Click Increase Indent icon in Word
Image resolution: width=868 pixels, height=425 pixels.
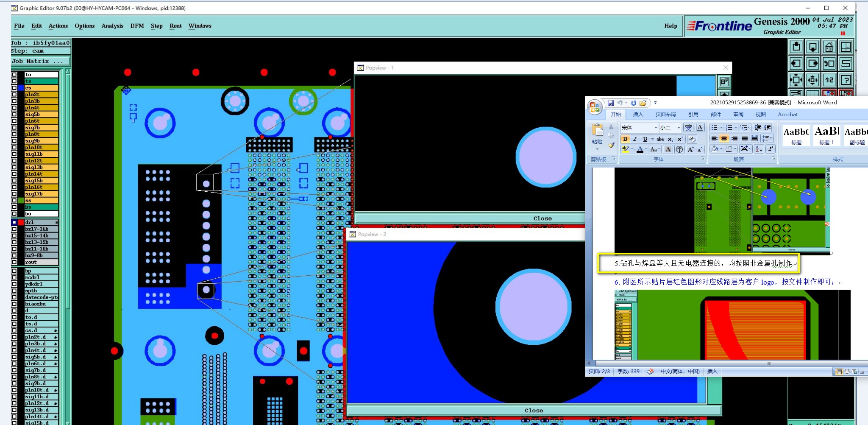768,127
